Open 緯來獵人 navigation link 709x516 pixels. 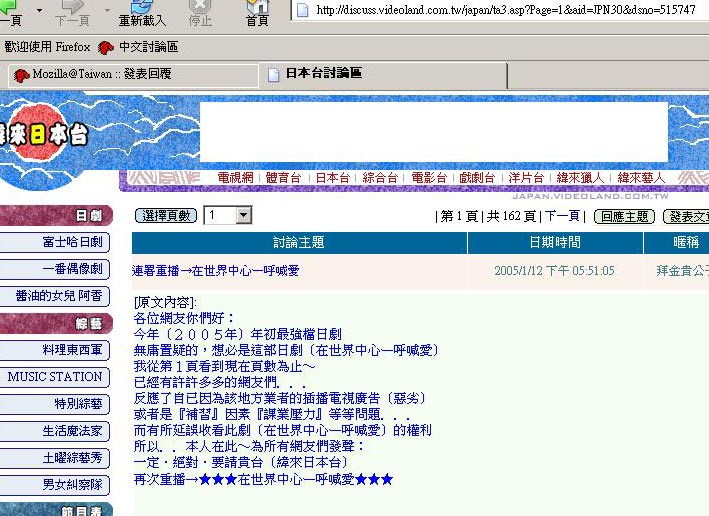pos(580,178)
